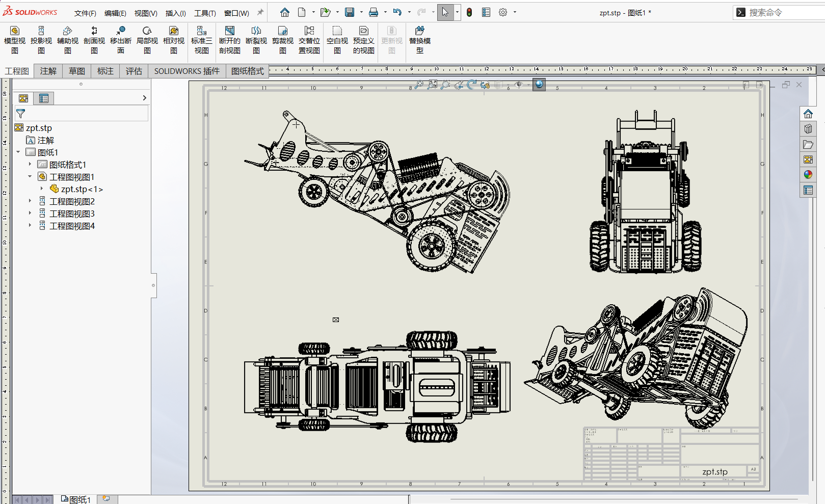Switch to the PropertyManager tab in left panel
Viewport: 825px width, 504px height.
44,98
